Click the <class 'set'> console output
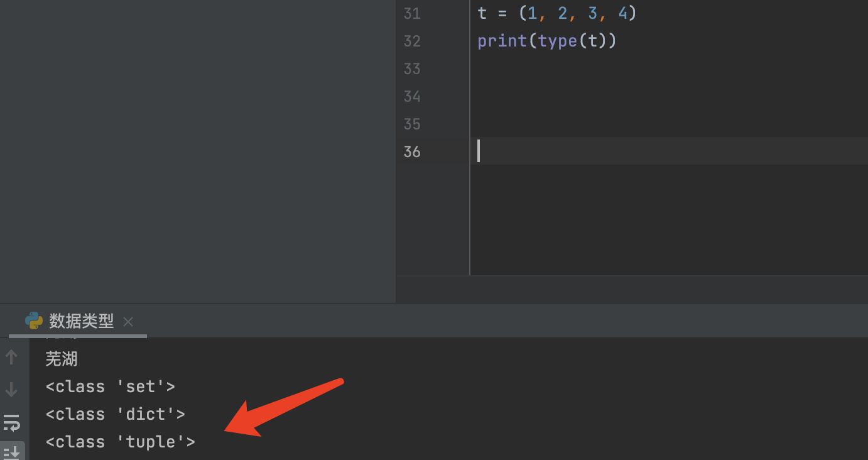 coord(111,386)
